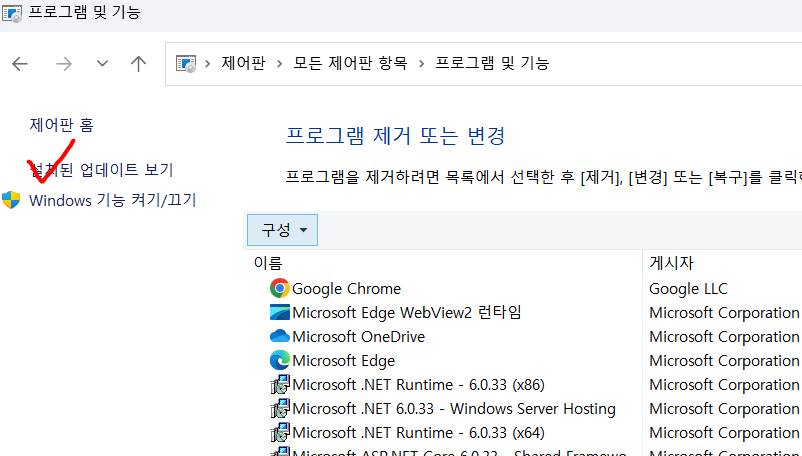Click the shield icon beside Windows 기능 켜기/끄기
Screen dimensions: 802x456
click(11, 200)
